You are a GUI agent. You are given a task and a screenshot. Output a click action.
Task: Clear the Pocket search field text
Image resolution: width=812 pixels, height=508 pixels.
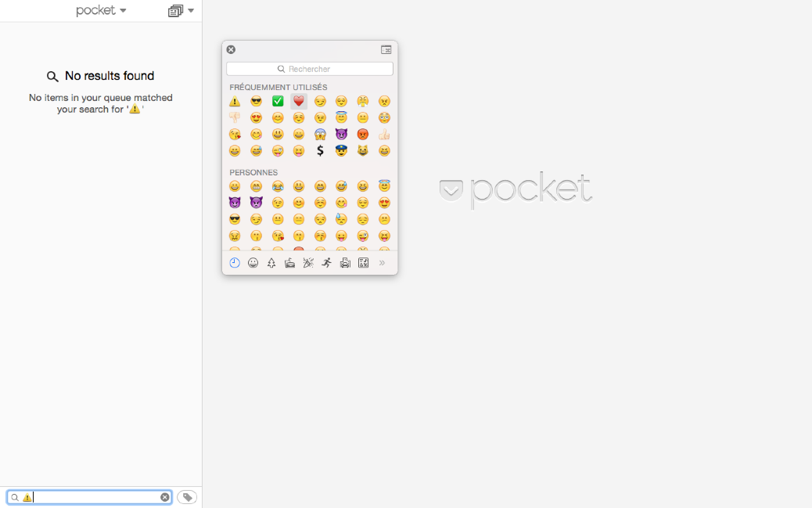[x=165, y=497]
